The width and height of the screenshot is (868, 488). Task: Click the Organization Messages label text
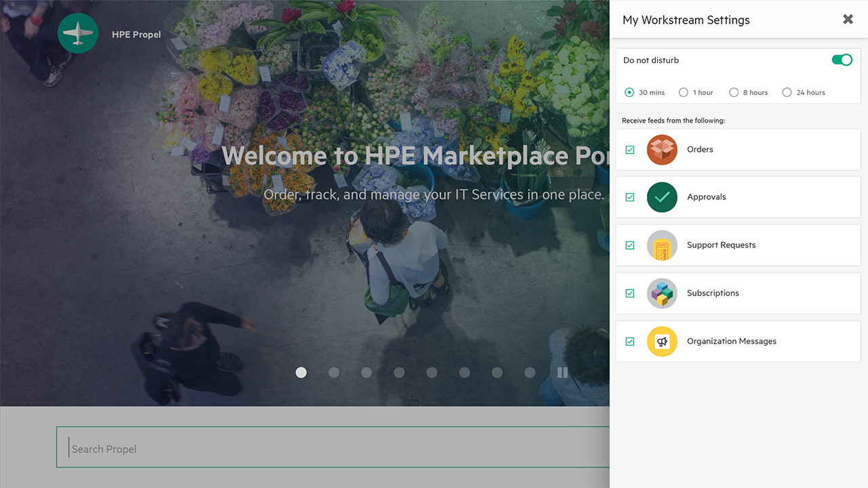coord(732,342)
